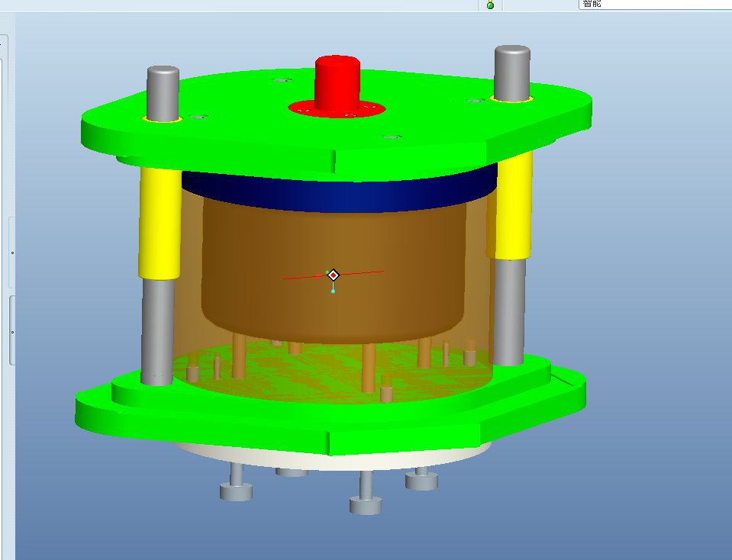This screenshot has height=560, width=732.
Task: Select the rightmost bolt head beneath the base
Action: [x=421, y=481]
